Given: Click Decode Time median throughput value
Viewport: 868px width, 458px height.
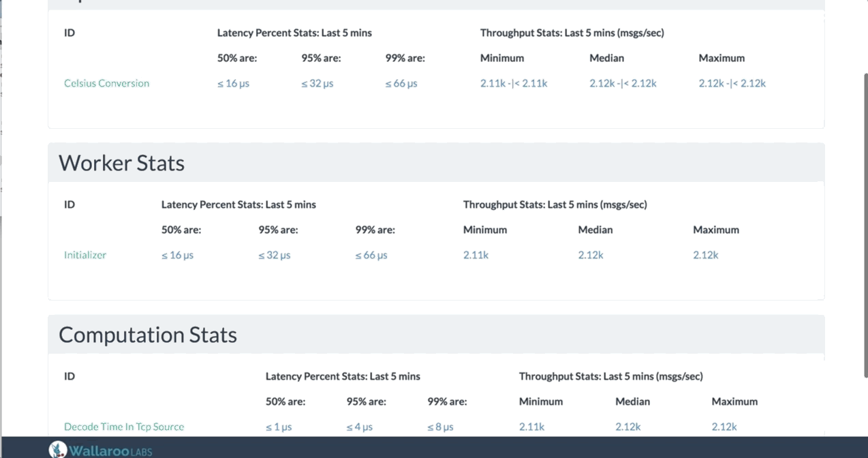Looking at the screenshot, I should [x=628, y=427].
